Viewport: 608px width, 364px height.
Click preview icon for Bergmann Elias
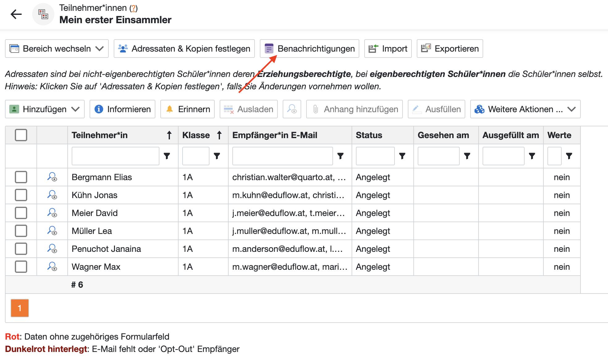[52, 177]
